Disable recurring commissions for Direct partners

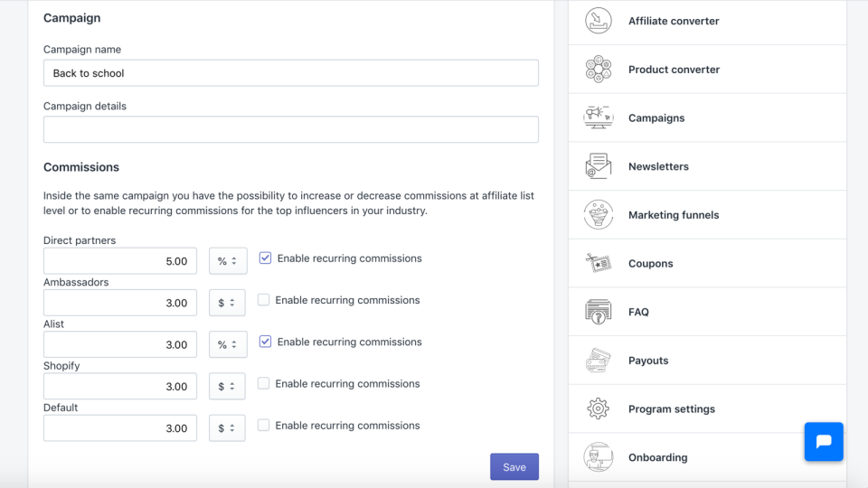[265, 258]
